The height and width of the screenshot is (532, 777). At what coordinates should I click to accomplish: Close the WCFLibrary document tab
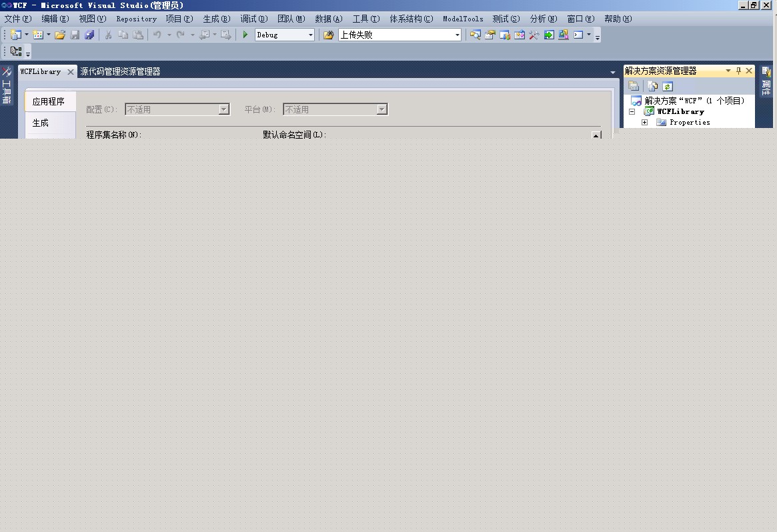(71, 72)
